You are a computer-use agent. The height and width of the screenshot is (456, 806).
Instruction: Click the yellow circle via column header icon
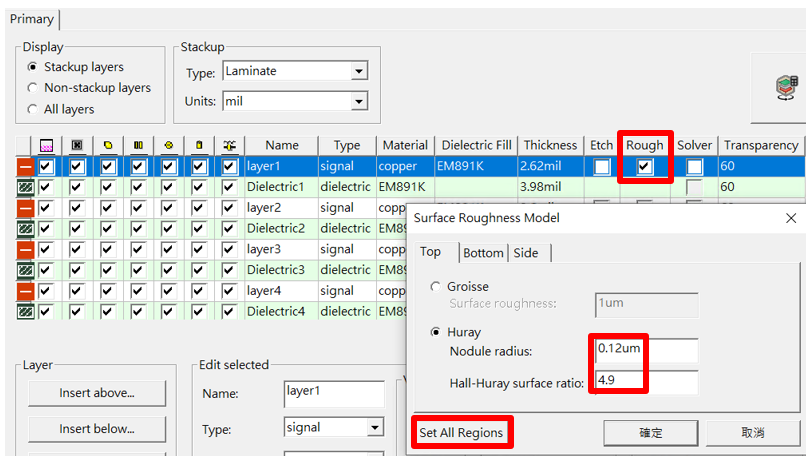[x=169, y=146]
